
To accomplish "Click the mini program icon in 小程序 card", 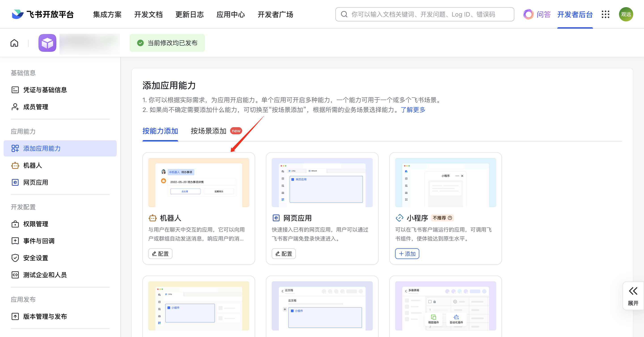I will (399, 218).
